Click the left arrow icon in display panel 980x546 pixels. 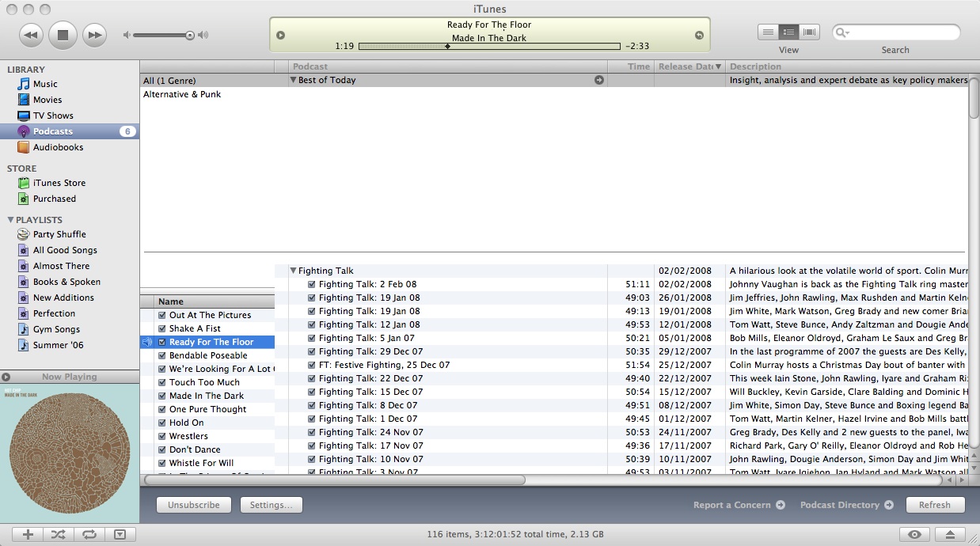280,35
